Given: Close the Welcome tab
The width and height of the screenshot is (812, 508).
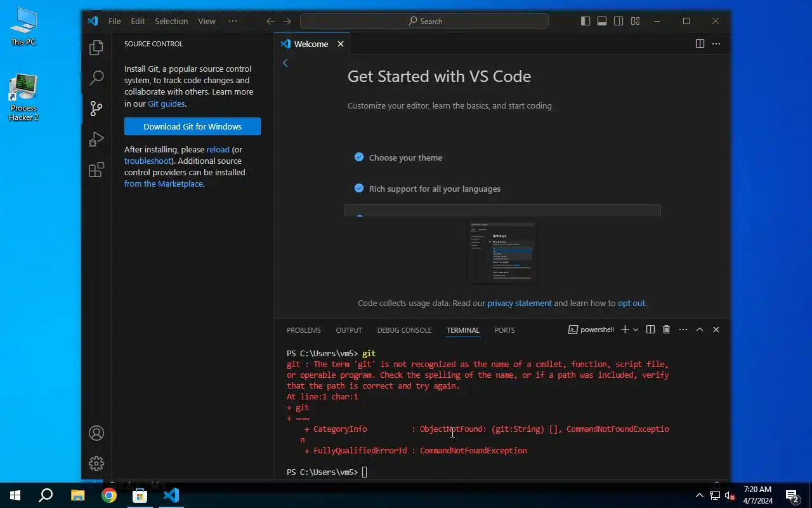Looking at the screenshot, I should coord(341,44).
